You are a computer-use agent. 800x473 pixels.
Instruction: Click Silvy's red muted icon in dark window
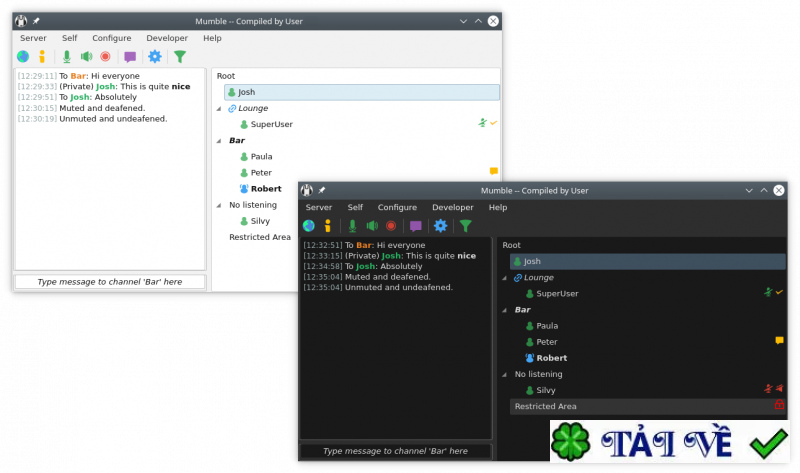click(x=768, y=389)
